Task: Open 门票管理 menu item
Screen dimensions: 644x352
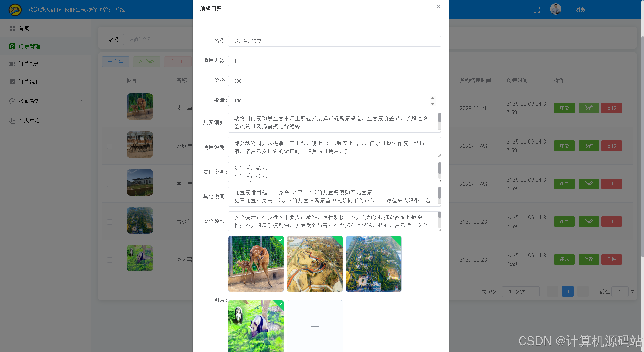Action: point(45,46)
